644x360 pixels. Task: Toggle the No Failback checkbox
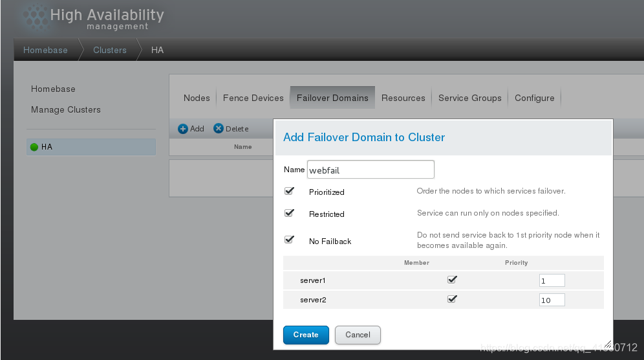pyautogui.click(x=289, y=240)
